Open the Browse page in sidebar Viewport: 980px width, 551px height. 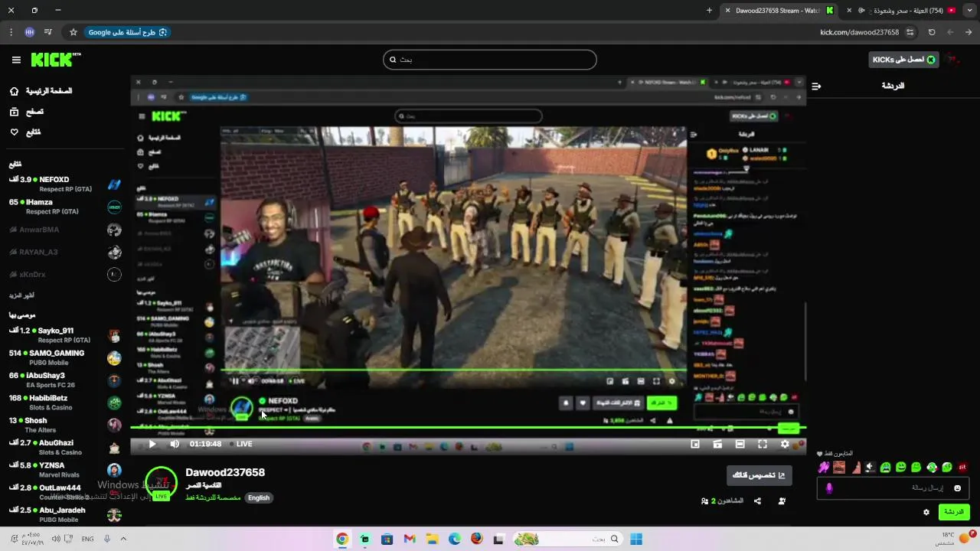[27, 112]
